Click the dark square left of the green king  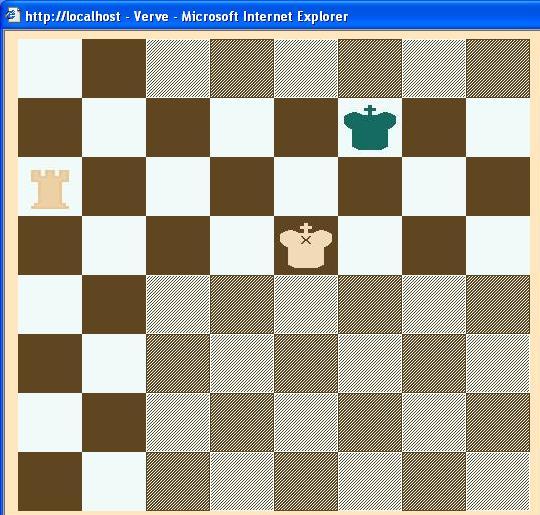(306, 127)
